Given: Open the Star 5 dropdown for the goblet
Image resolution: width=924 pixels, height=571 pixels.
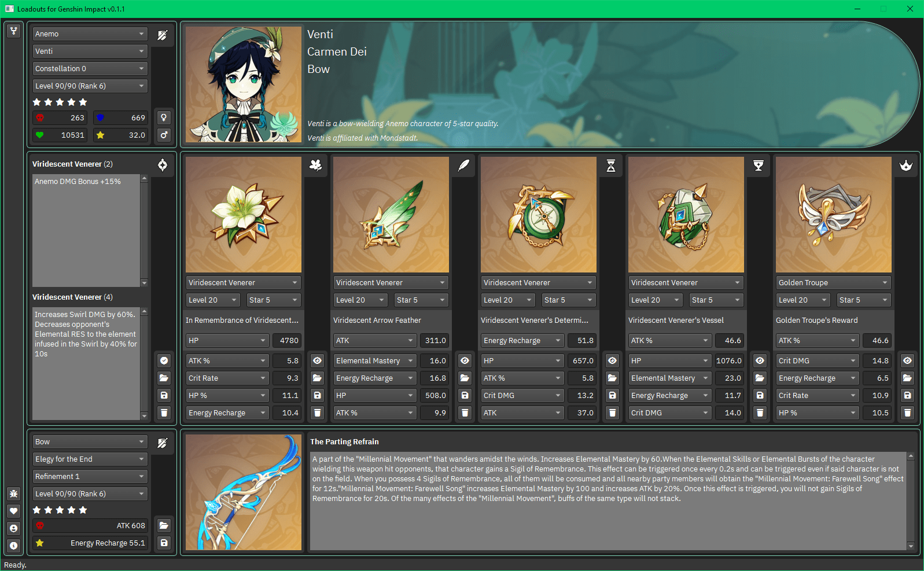Looking at the screenshot, I should coord(716,300).
